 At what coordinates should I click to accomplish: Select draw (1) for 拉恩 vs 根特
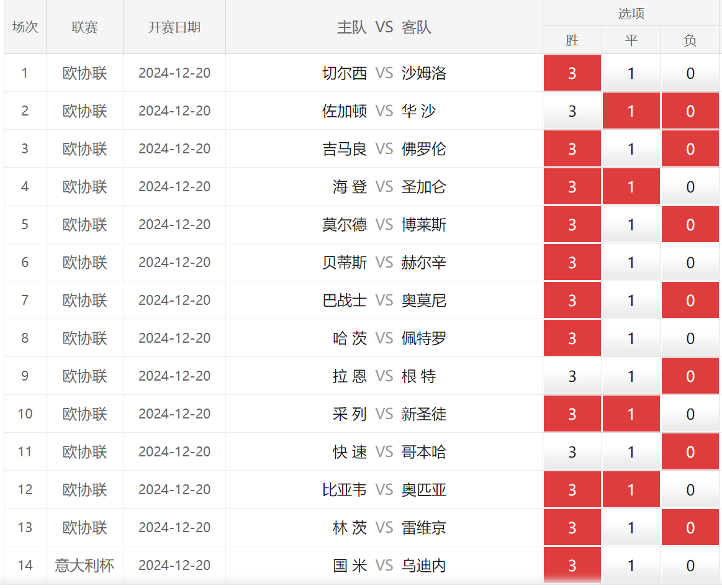(x=631, y=376)
